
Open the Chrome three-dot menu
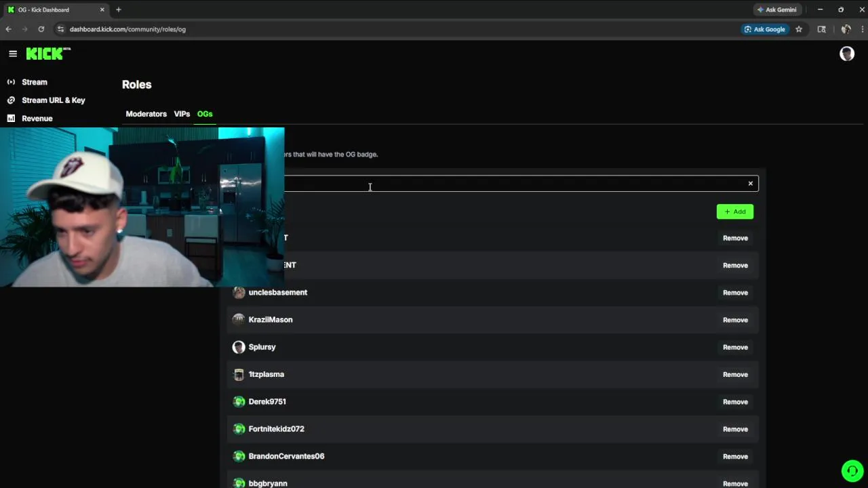click(862, 29)
